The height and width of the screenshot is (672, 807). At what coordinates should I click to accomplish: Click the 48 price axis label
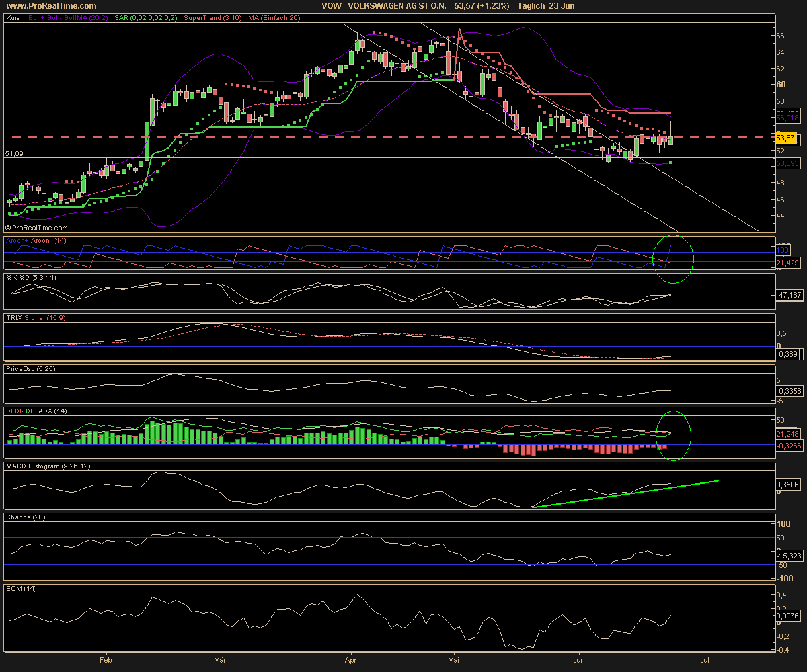click(x=781, y=183)
